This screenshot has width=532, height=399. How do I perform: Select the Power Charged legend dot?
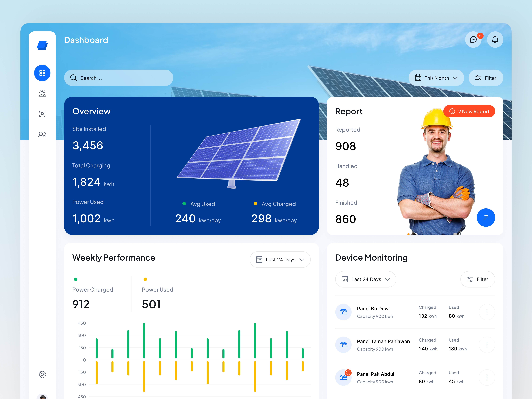(76, 279)
